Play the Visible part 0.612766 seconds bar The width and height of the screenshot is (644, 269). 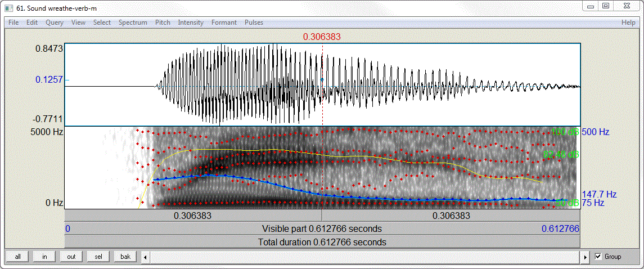tap(322, 228)
